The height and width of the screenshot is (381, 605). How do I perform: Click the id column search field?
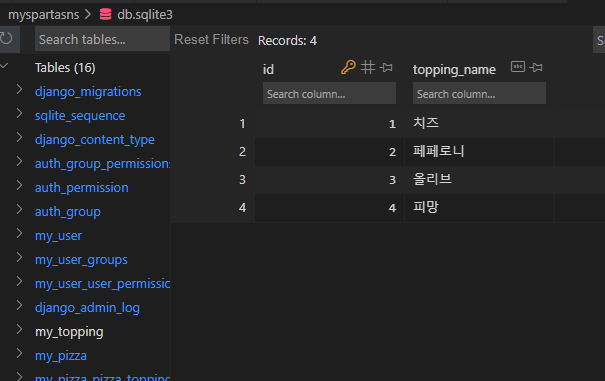pyautogui.click(x=329, y=93)
